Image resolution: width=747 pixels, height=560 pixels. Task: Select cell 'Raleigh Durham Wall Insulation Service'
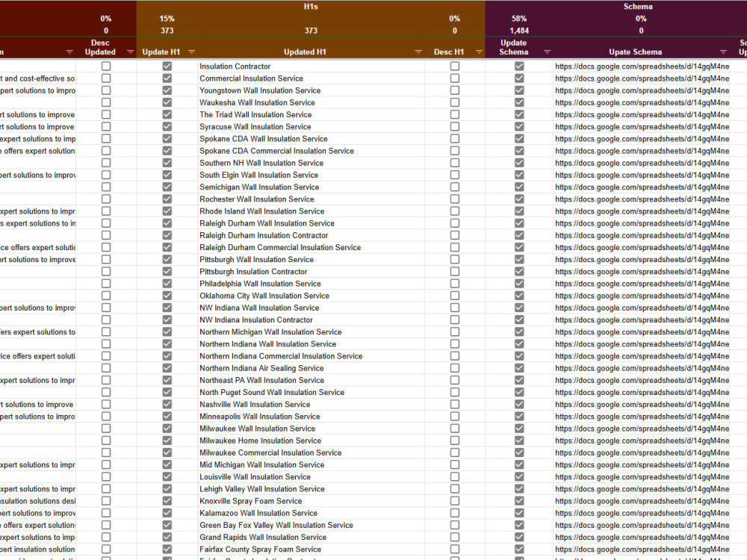(x=311, y=223)
